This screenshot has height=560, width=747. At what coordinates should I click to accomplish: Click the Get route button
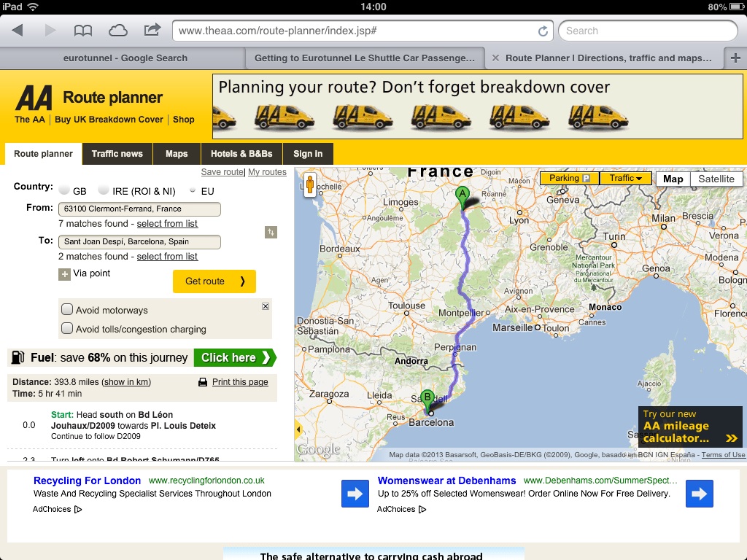point(214,281)
